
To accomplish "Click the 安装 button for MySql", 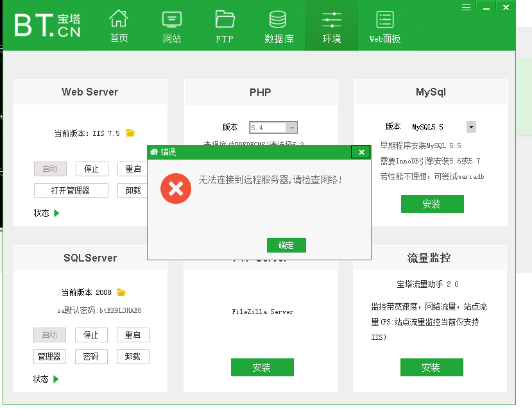I will (x=433, y=204).
